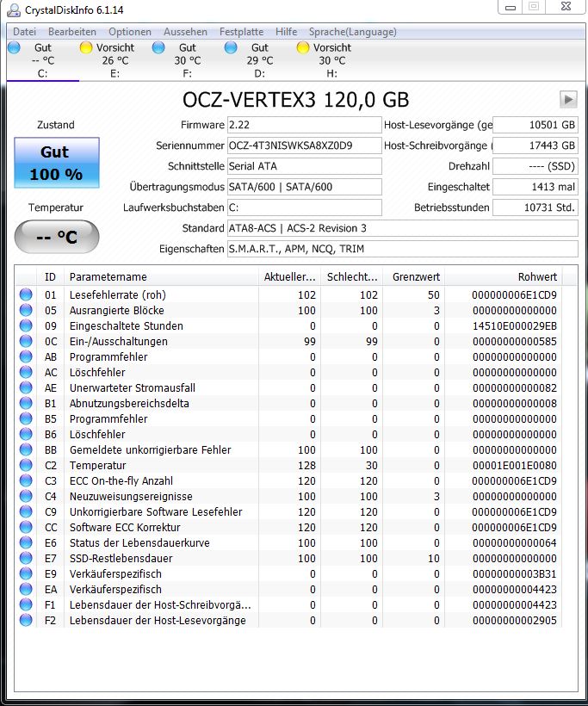
Task: Click the Gut 100 % health status button
Action: coord(57,163)
